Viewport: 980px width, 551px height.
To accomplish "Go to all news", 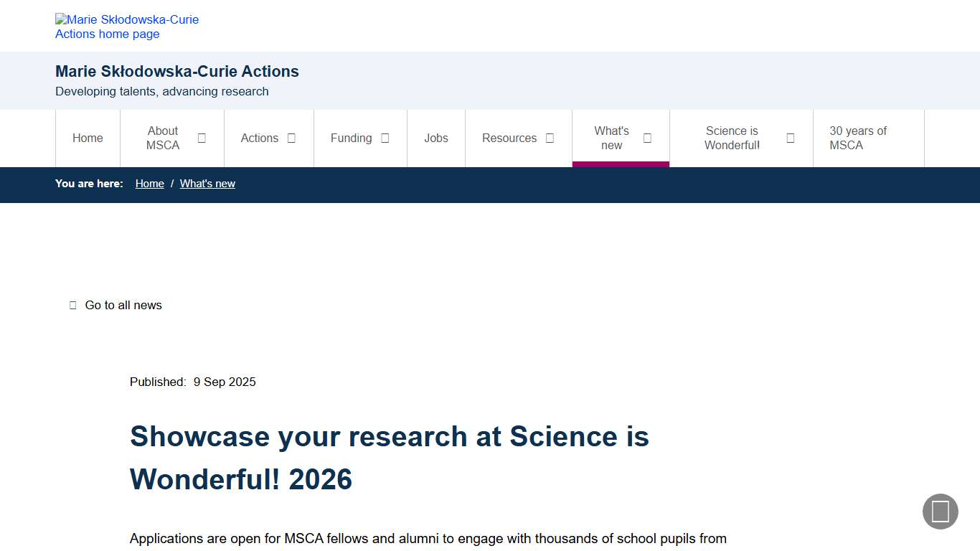I will click(x=123, y=305).
